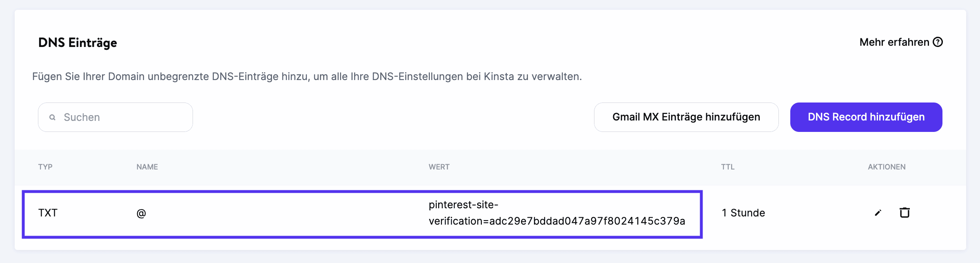Sort records by the NAME column header
The image size is (980, 263).
tap(147, 167)
